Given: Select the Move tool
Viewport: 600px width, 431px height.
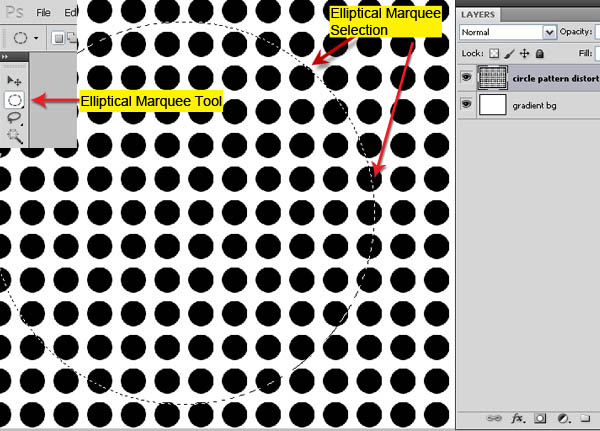Looking at the screenshot, I should [14, 80].
